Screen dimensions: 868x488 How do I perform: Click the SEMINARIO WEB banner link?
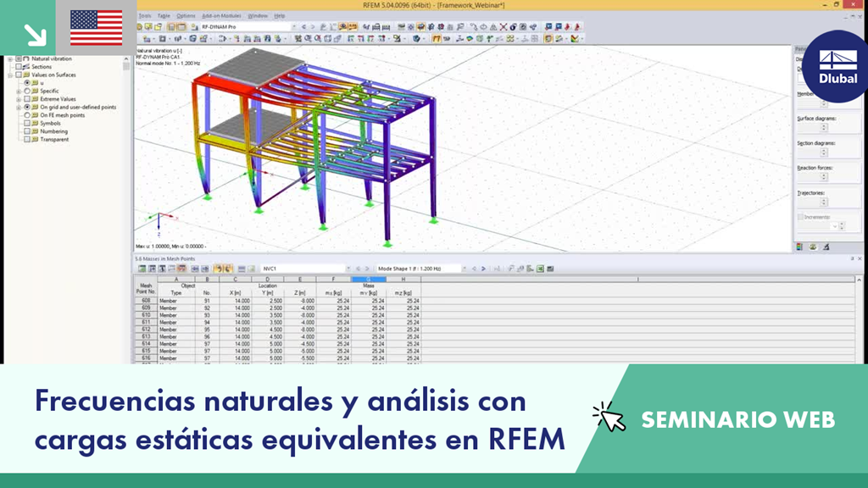pos(738,420)
